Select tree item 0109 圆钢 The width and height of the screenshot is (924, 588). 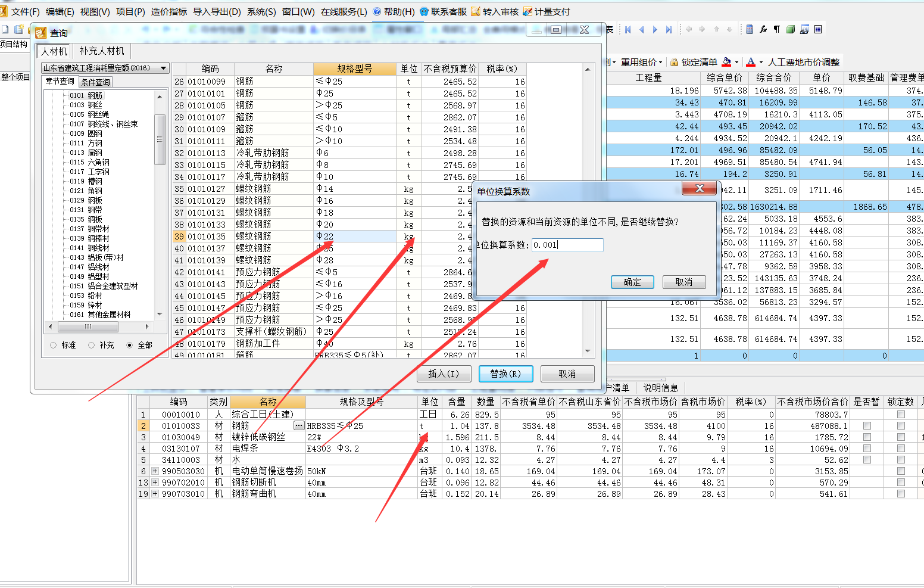pyautogui.click(x=86, y=133)
